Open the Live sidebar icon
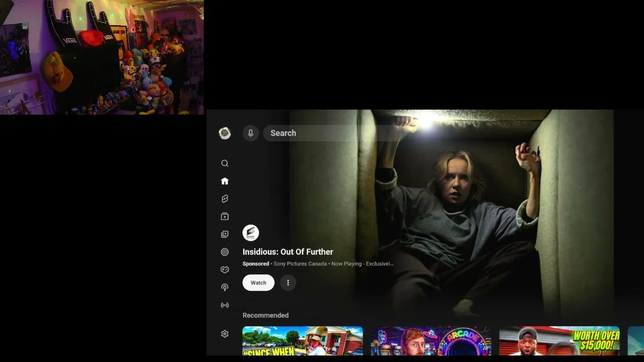Image resolution: width=644 pixels, height=362 pixels. (x=225, y=305)
